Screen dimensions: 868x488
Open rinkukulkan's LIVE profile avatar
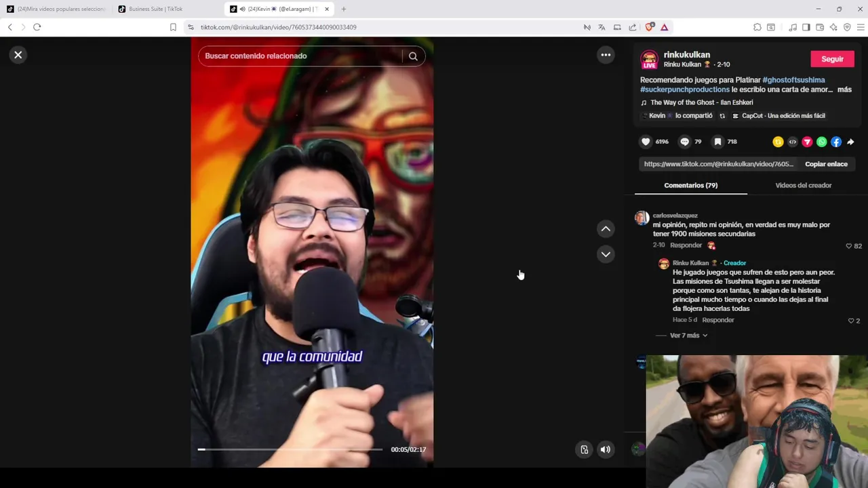pos(650,60)
